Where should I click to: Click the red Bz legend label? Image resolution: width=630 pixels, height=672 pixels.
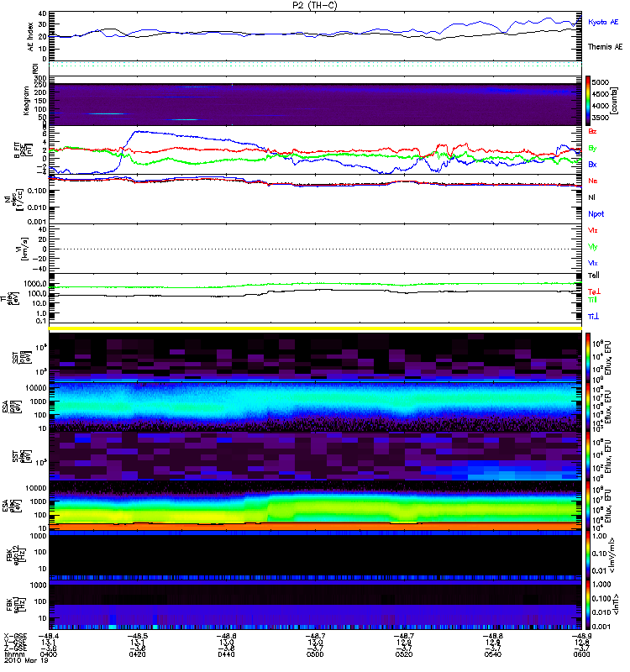pos(592,131)
